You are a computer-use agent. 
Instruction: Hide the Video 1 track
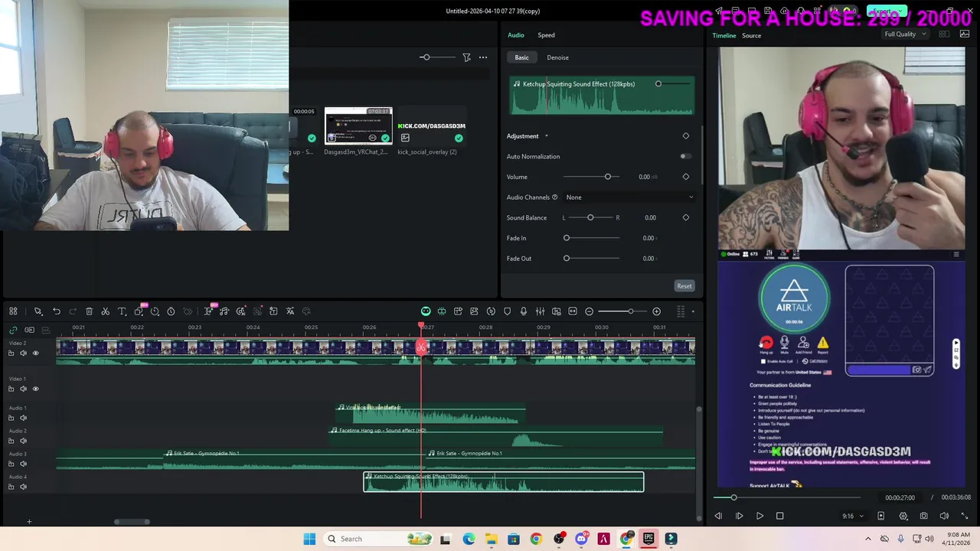35,389
